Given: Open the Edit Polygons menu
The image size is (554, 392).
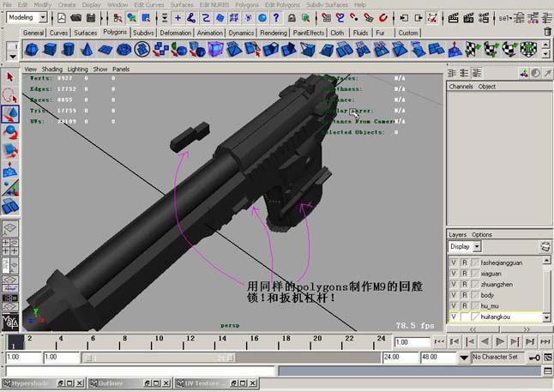Looking at the screenshot, I should (x=282, y=4).
